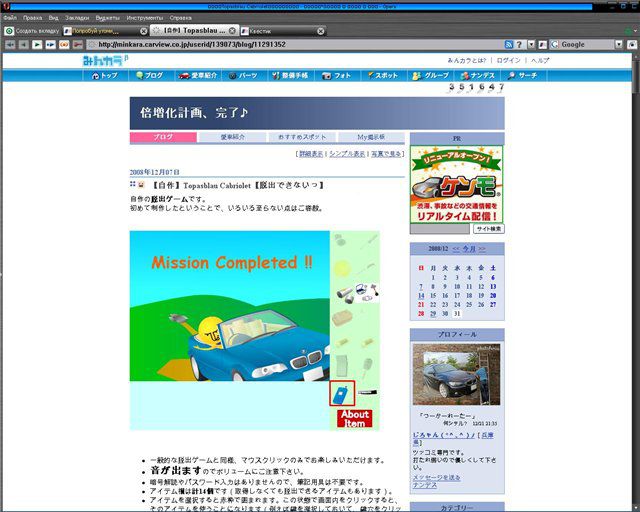Go to previous month in calendar
640x512 pixels.
click(x=456, y=249)
